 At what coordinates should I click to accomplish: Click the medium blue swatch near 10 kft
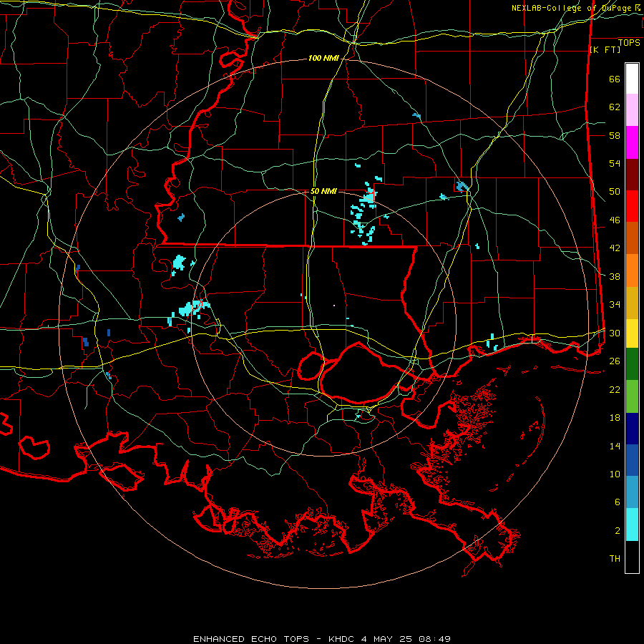tap(632, 460)
